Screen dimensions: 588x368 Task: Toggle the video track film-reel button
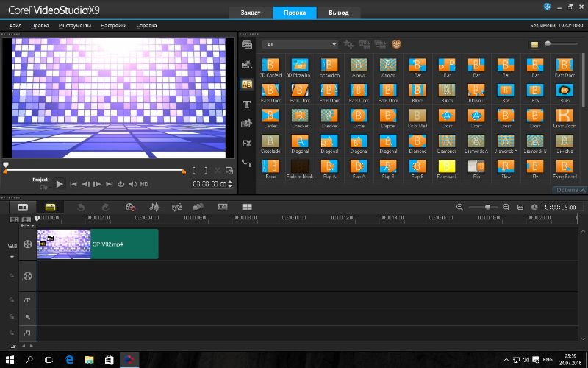(x=27, y=244)
